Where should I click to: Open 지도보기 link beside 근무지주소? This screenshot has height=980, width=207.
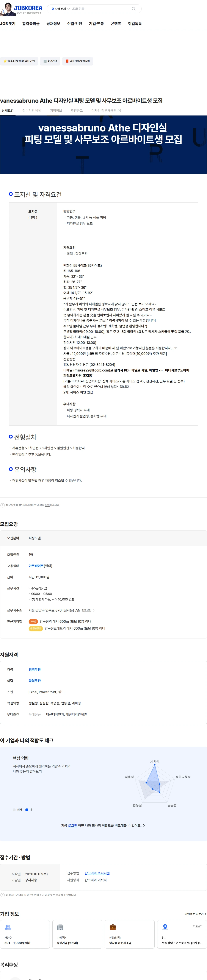point(86,611)
